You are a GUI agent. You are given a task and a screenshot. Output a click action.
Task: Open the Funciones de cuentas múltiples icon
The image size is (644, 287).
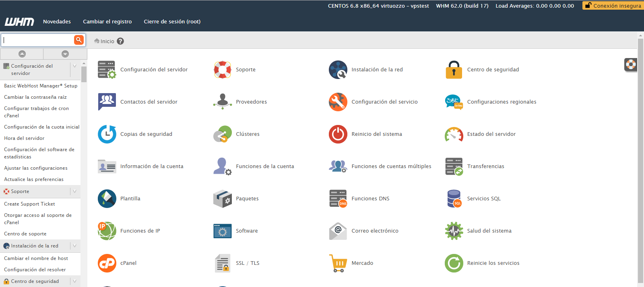(338, 166)
